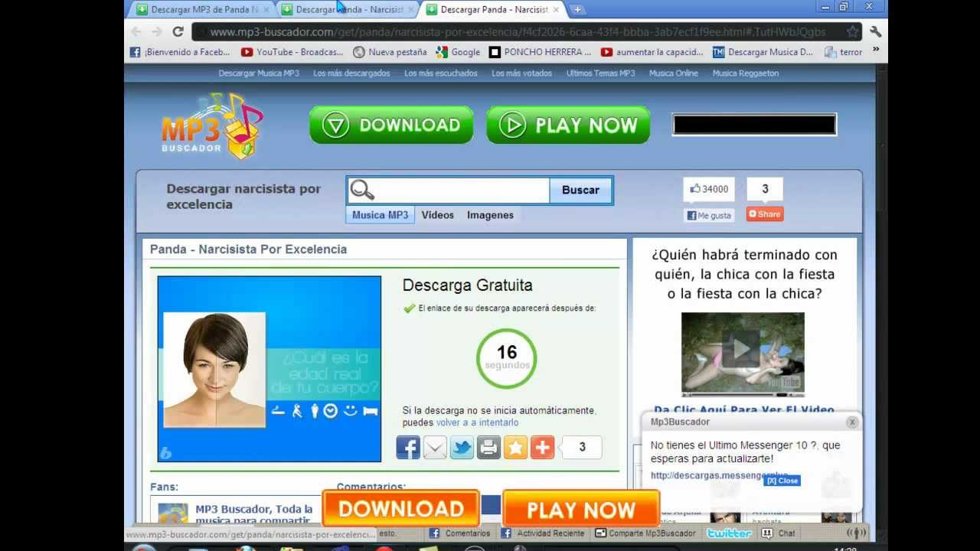Open the Nueva pestaña bookmark

click(390, 52)
